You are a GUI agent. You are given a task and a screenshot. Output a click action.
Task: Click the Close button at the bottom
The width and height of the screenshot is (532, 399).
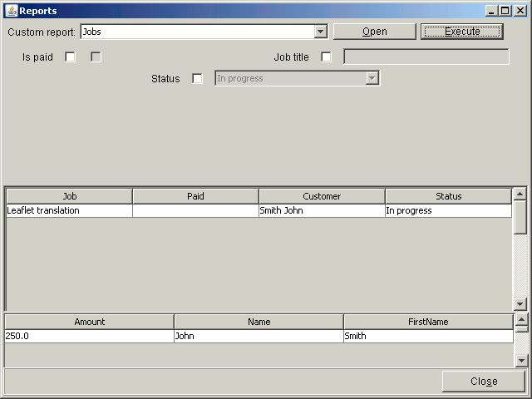coord(484,381)
